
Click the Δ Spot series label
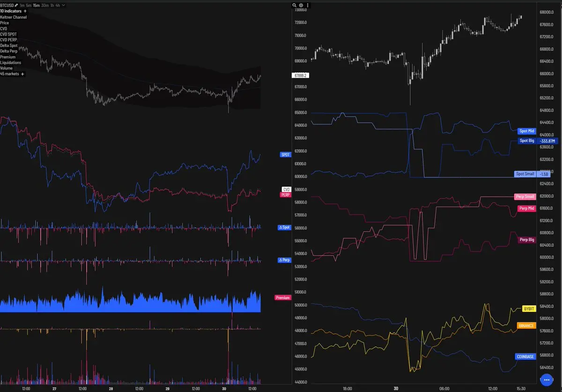284,227
